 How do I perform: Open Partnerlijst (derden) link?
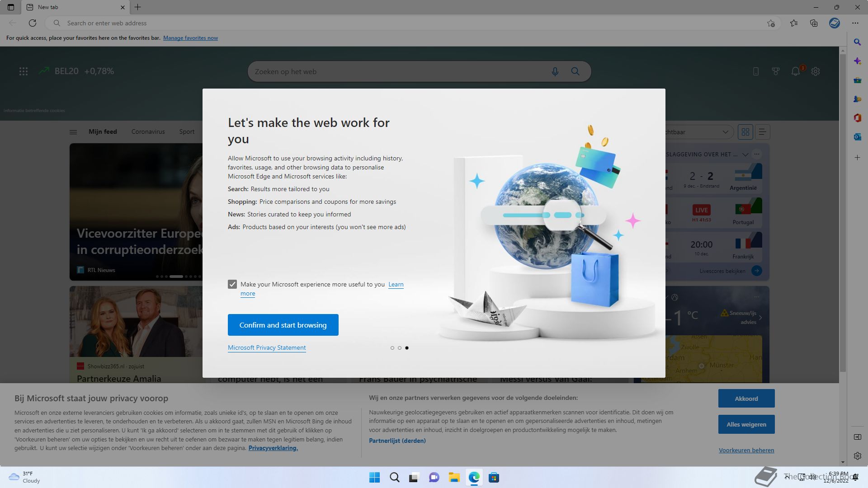[x=397, y=441]
